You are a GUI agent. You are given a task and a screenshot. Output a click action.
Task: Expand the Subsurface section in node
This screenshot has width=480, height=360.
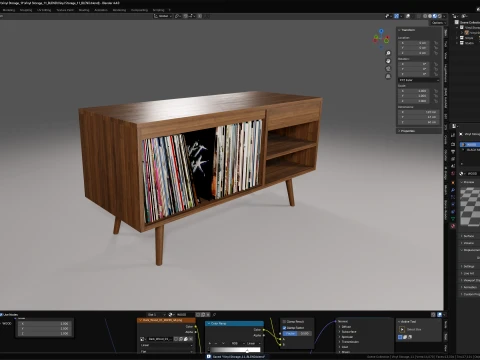point(348,332)
